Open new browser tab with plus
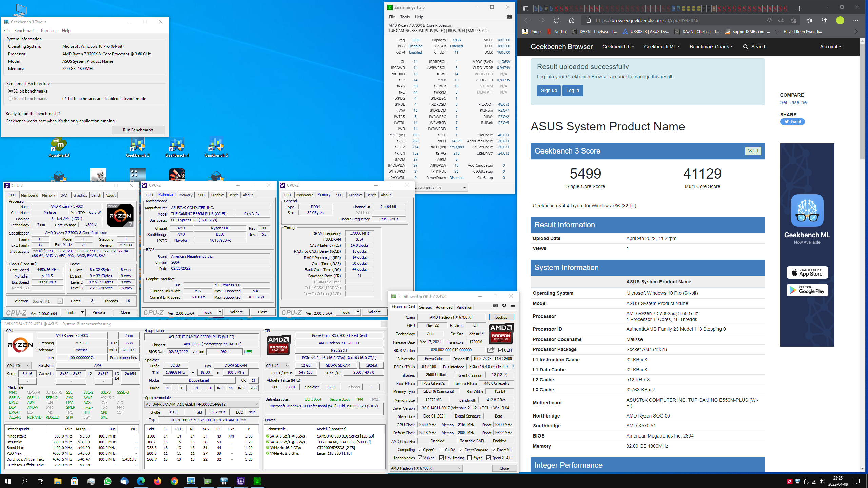Screen dimensions: 868x488 (x=799, y=8)
